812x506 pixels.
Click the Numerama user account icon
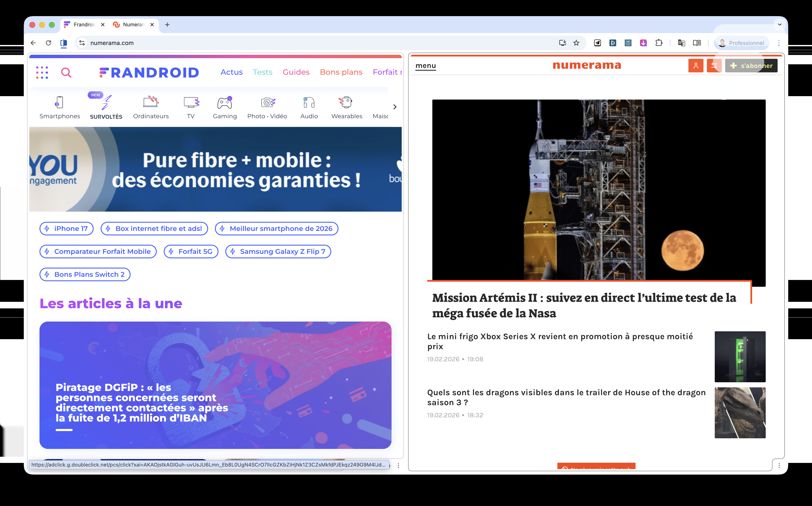pyautogui.click(x=695, y=66)
